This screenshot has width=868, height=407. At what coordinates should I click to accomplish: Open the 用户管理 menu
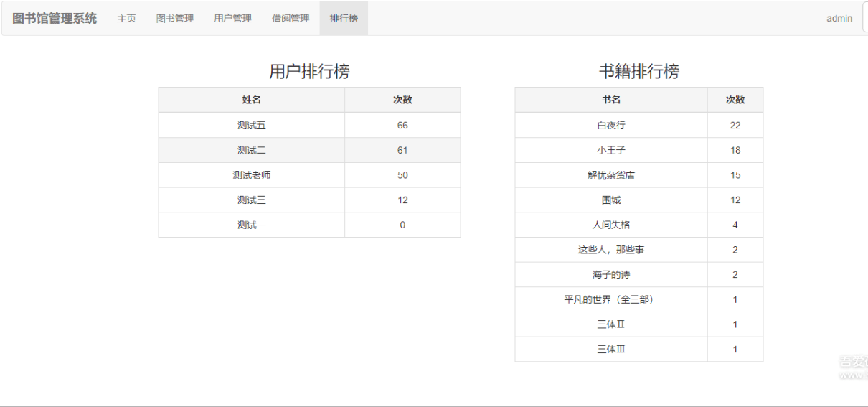232,19
